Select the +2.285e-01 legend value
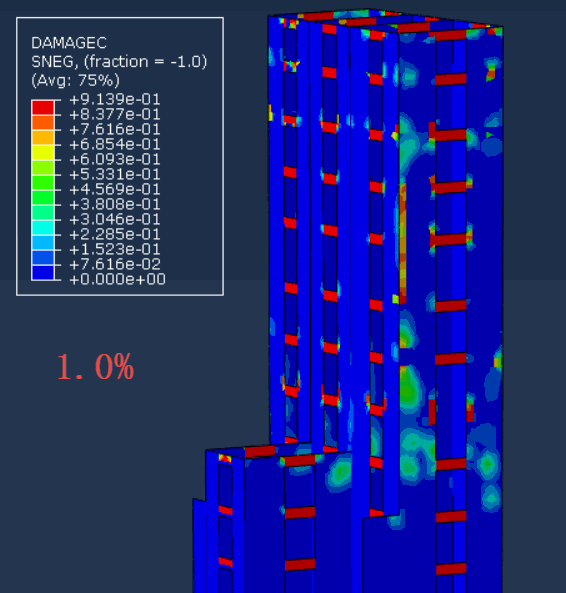566x593 pixels. click(x=115, y=234)
